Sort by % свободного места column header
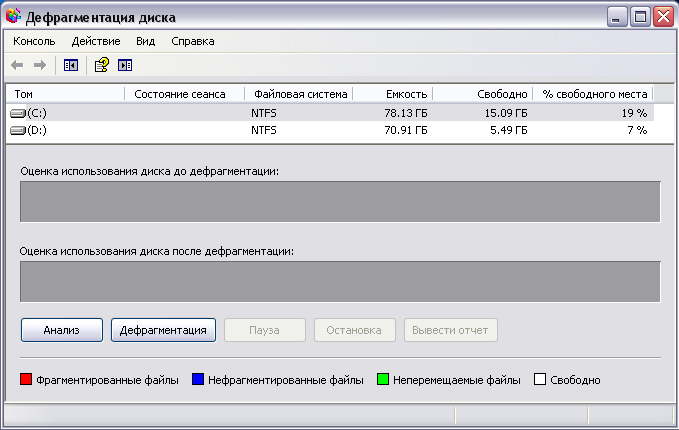Image resolution: width=679 pixels, height=430 pixels. click(593, 94)
